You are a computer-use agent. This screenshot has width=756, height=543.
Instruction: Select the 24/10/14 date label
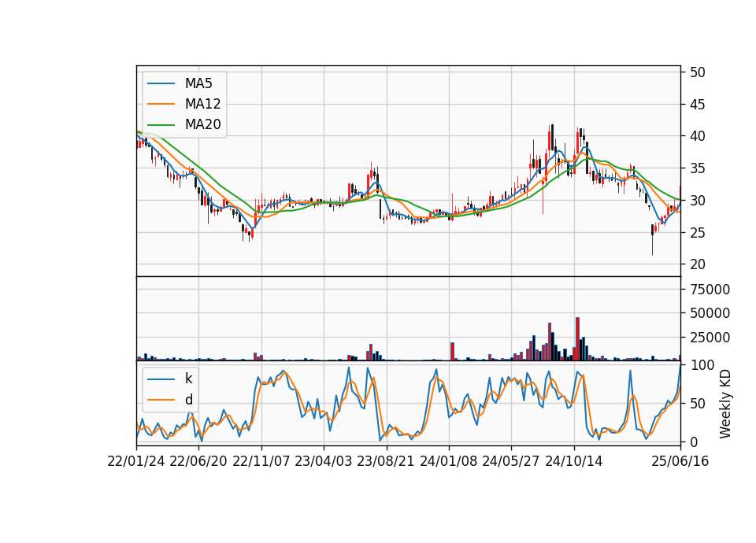(x=574, y=461)
